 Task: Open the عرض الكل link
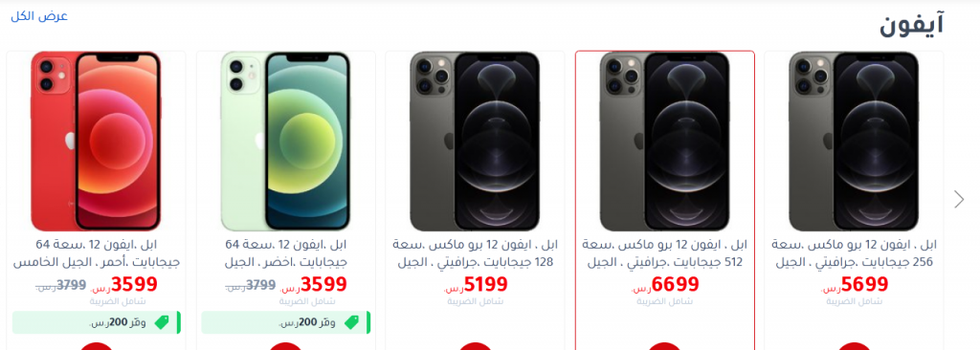click(x=38, y=16)
